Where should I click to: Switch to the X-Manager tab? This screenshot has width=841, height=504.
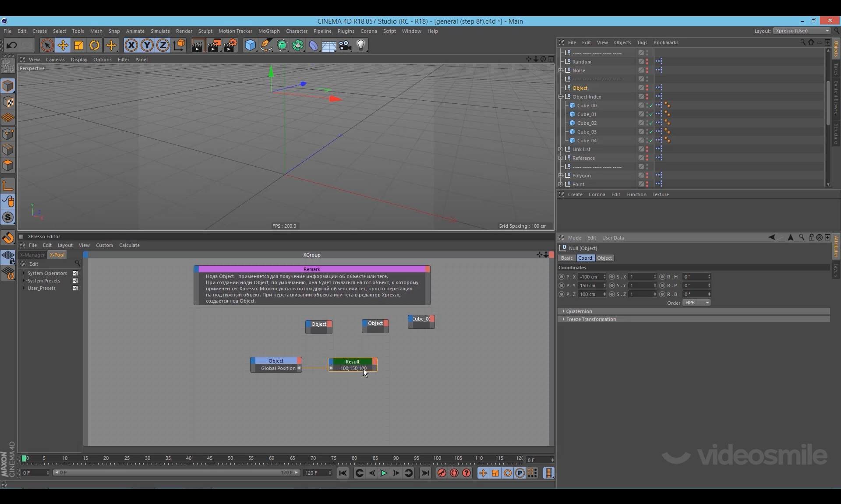pos(33,255)
